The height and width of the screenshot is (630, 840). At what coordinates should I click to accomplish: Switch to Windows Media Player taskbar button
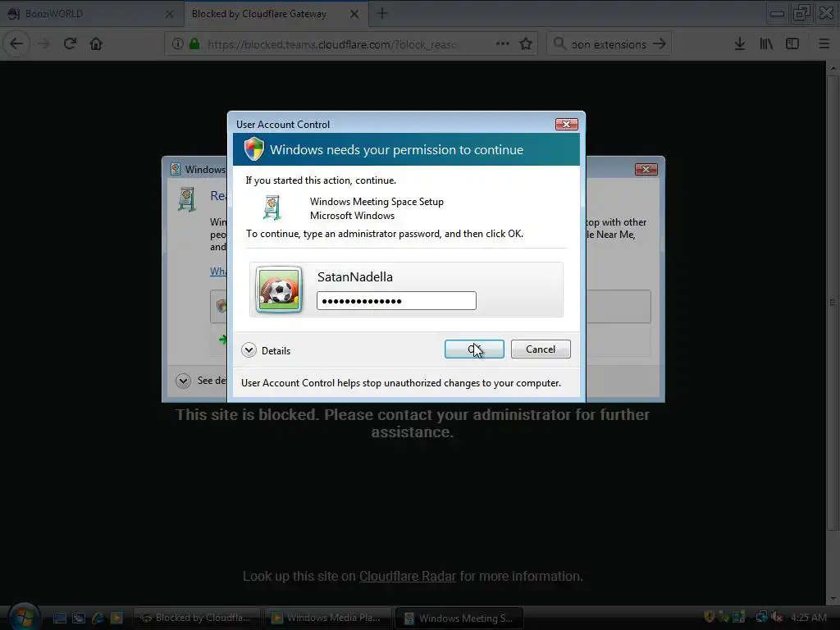click(x=328, y=618)
